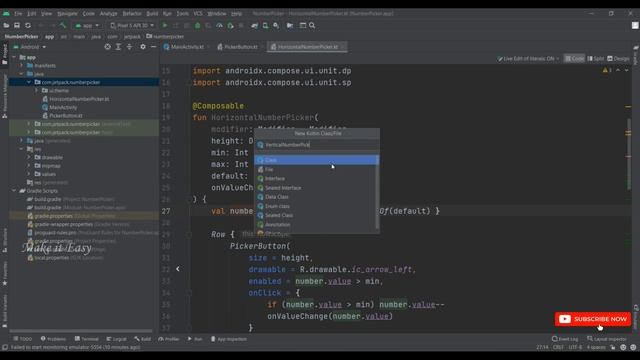Screen dimensions: 640x360
Task: Collapse the selected com.jetpack.numberpicker package
Action: pos(29,82)
